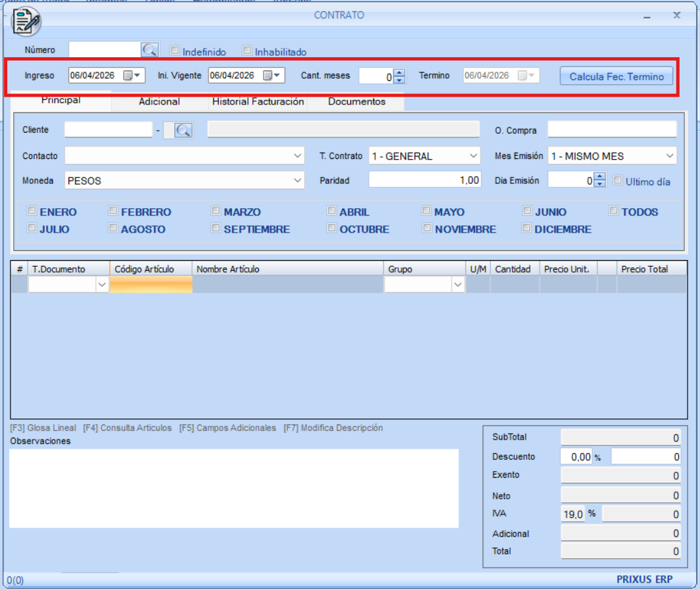Decrease Dia Emisión with down arrow
This screenshot has height=590, width=700.
click(599, 184)
